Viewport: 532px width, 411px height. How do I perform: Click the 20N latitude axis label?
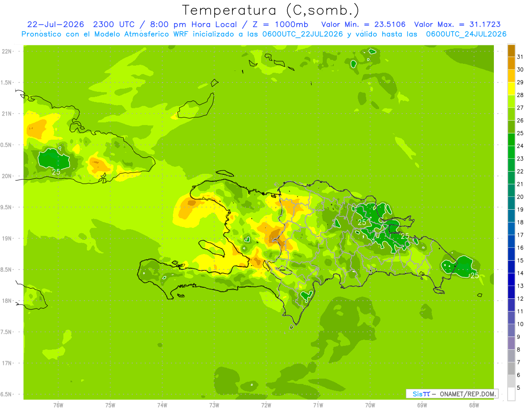(x=7, y=176)
